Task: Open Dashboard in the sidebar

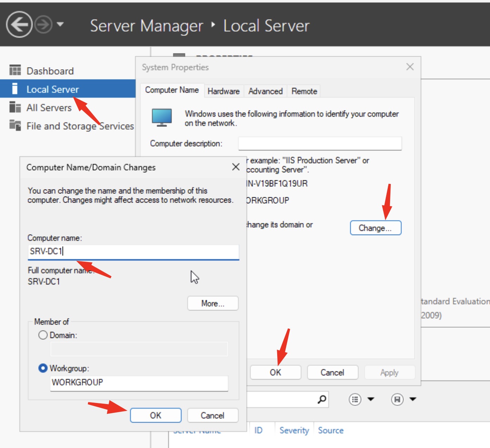Action: click(50, 71)
